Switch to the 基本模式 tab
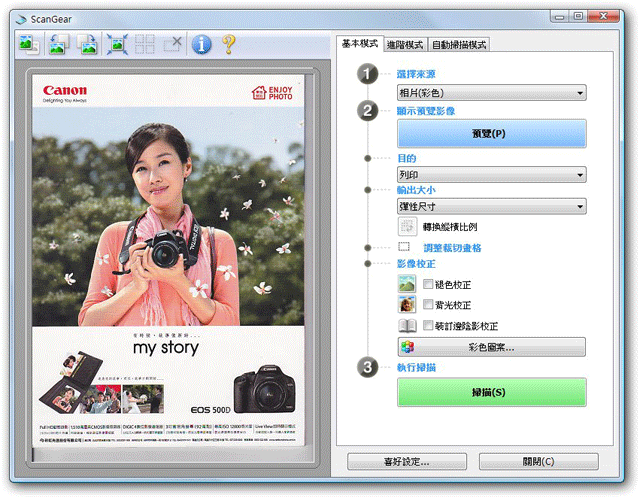 click(x=360, y=44)
